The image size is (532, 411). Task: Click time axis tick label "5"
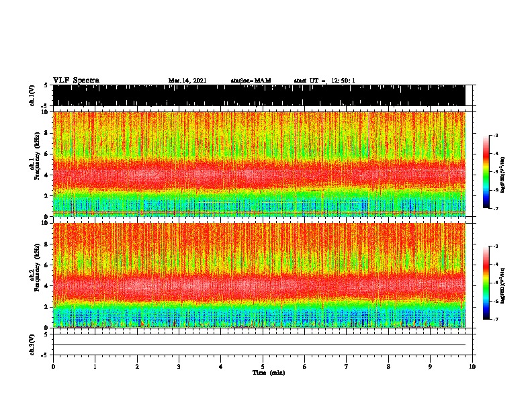click(x=263, y=367)
